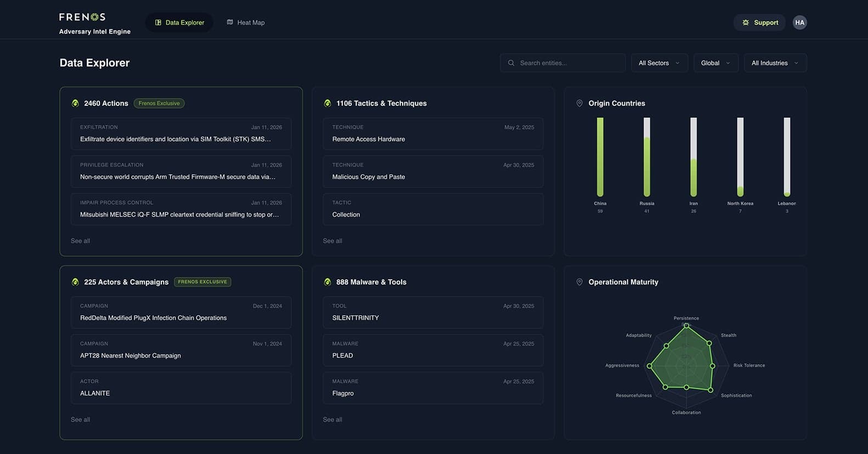Click the Collaboration label on radar chart
This screenshot has height=454, width=868.
(686, 412)
